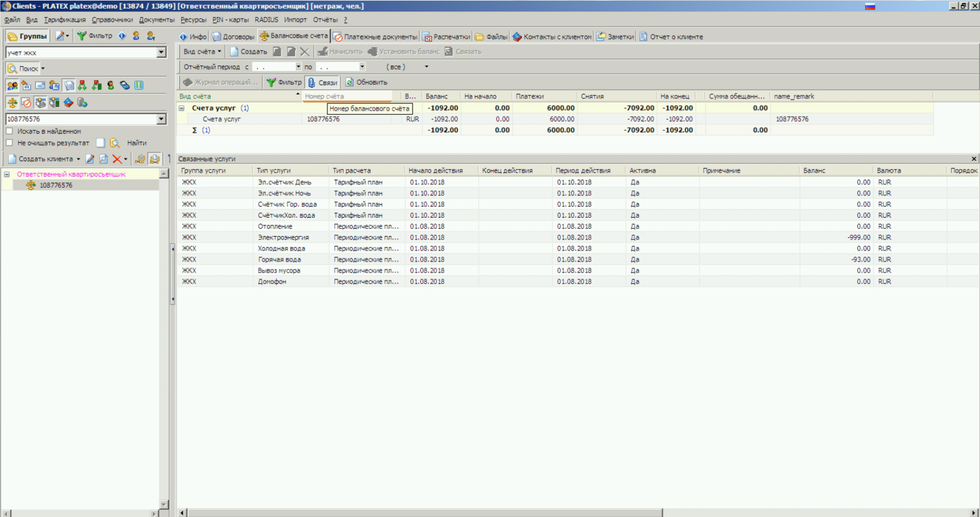The image size is (980, 517).
Task: Close the Связанные услуги panel
Action: tap(974, 159)
